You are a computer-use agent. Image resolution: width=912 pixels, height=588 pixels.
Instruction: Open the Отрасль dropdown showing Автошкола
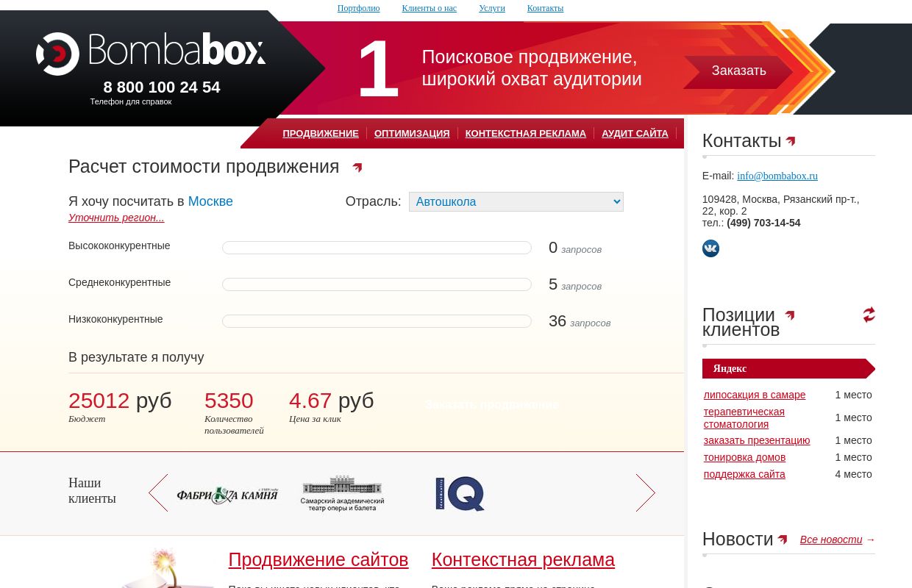(516, 201)
